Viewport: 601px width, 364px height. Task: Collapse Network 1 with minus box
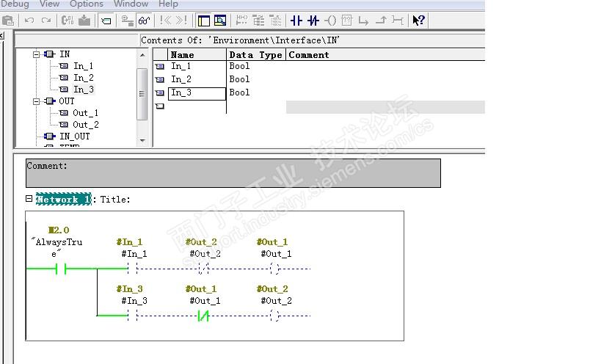coord(29,198)
